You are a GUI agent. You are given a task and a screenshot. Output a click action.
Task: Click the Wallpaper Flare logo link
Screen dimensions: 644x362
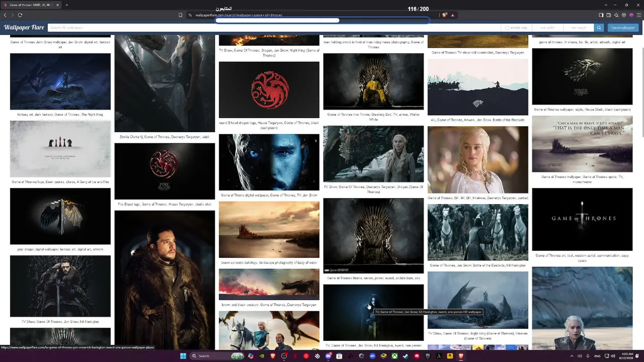point(24,28)
